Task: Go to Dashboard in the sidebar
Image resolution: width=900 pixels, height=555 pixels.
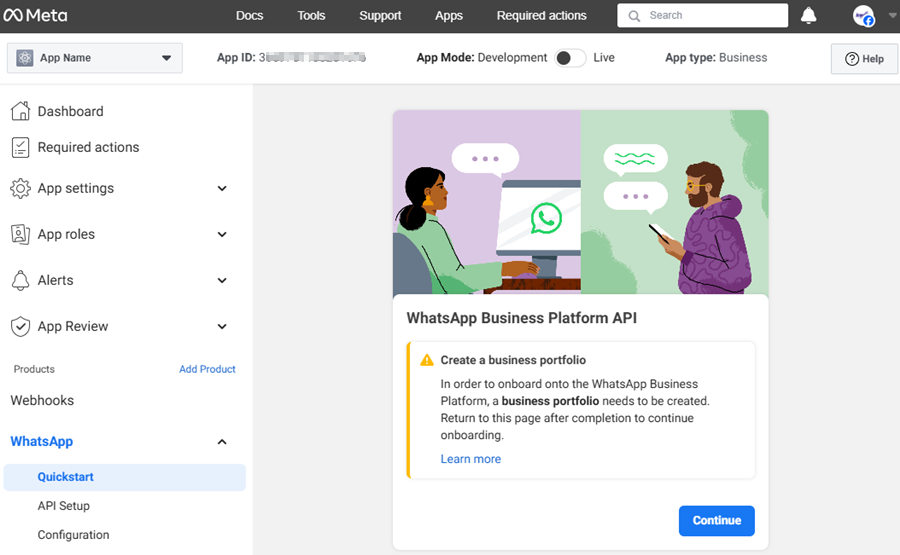Action: coord(71,111)
